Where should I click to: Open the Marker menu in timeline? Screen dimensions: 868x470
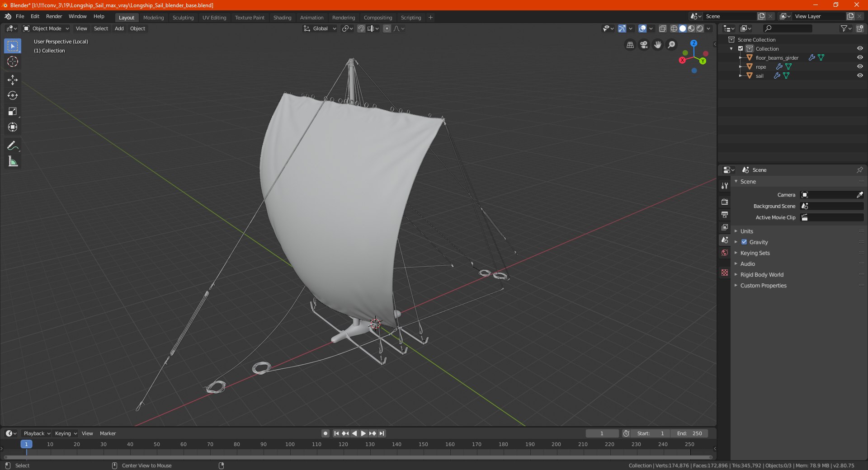click(x=108, y=433)
